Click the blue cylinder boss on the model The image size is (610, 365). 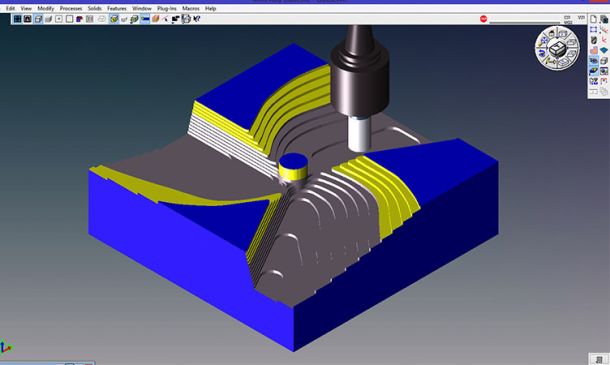coord(293,166)
